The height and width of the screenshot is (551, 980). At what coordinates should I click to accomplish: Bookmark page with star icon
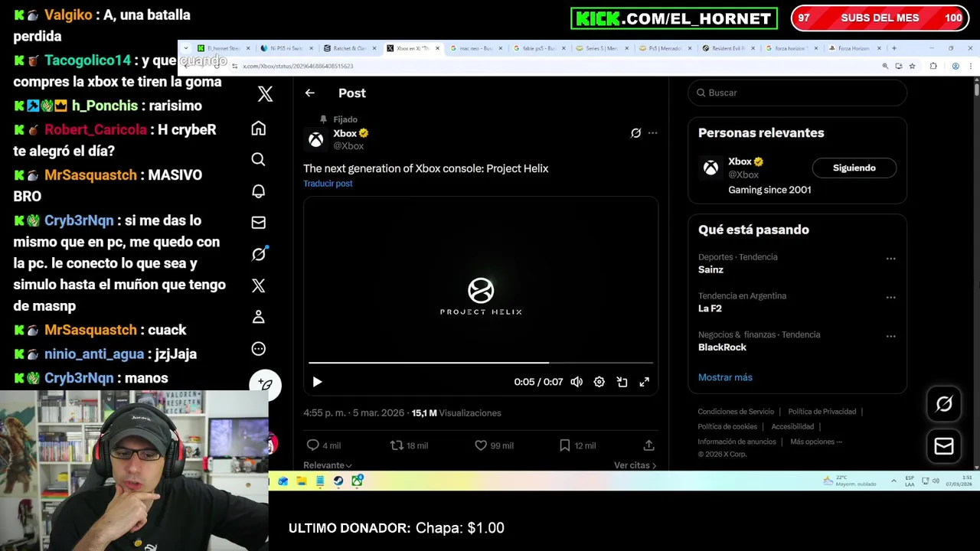click(x=912, y=67)
